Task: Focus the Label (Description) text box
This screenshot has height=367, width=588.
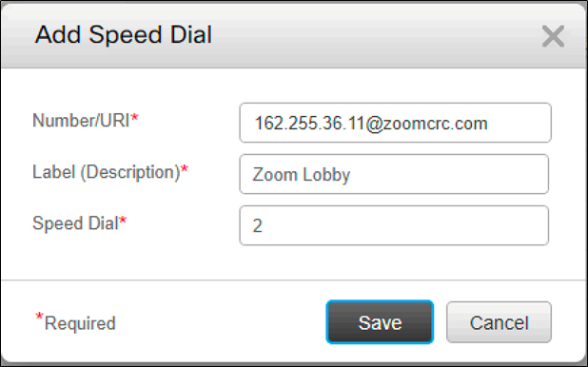Action: point(394,174)
